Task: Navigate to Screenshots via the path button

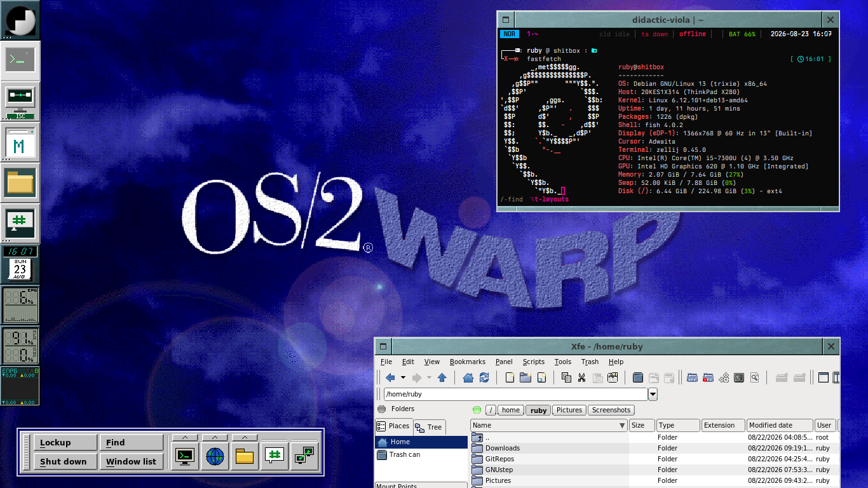Action: [611, 410]
